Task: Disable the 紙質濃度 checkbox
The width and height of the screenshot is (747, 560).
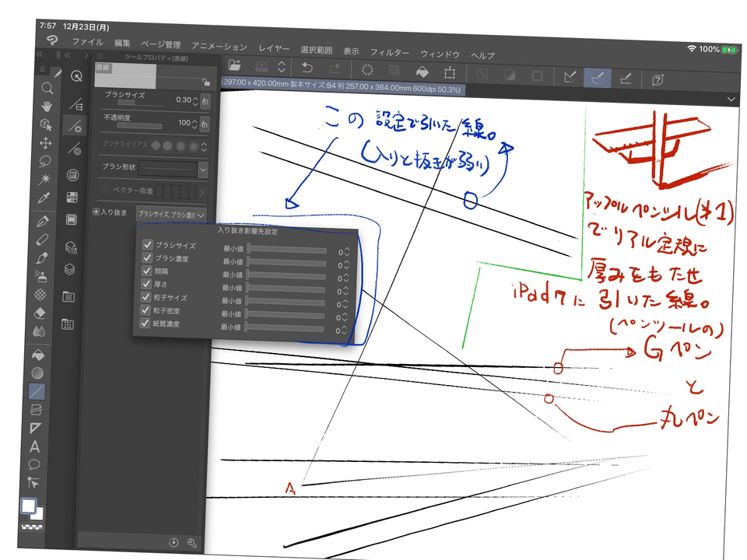Action: click(146, 324)
